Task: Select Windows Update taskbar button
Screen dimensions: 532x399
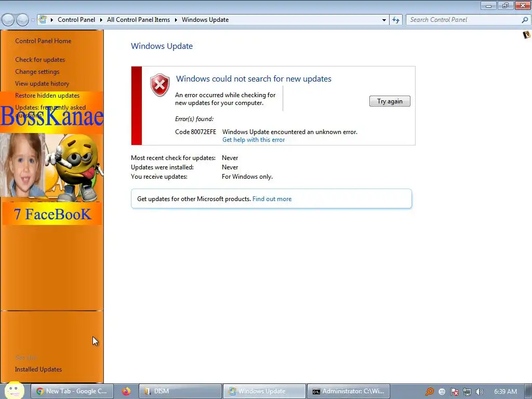Action: [x=264, y=391]
